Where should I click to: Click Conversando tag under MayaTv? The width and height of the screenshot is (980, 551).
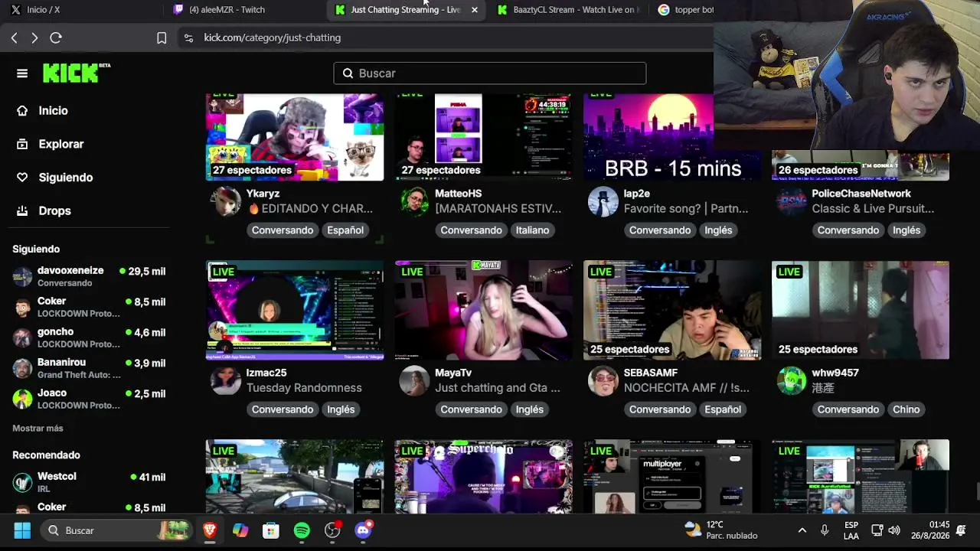[x=471, y=409]
